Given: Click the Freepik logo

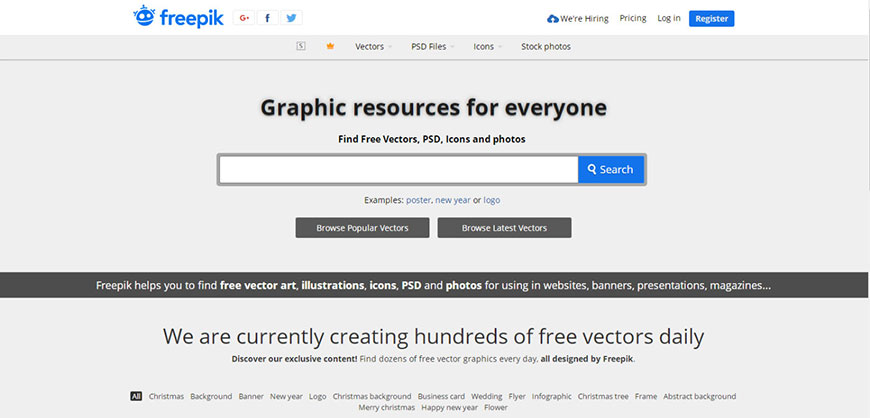Looking at the screenshot, I should click(x=178, y=17).
